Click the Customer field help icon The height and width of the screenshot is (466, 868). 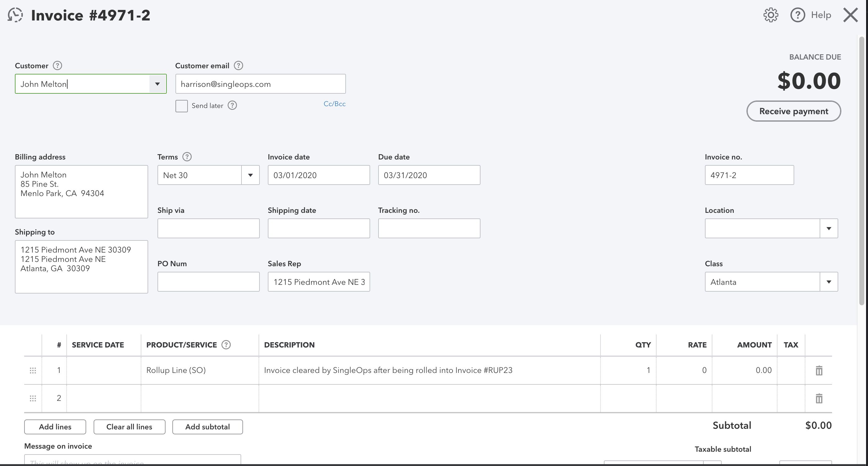click(x=57, y=65)
